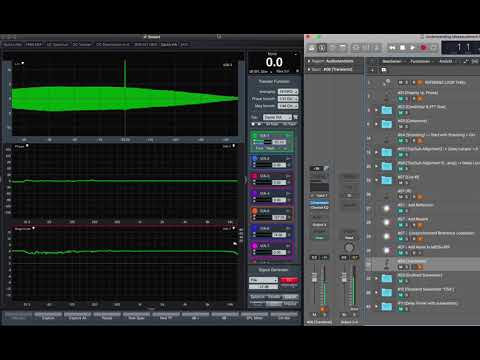Record-enable track 1 with its R button
The width and height of the screenshot is (480, 360).
pos(414,82)
